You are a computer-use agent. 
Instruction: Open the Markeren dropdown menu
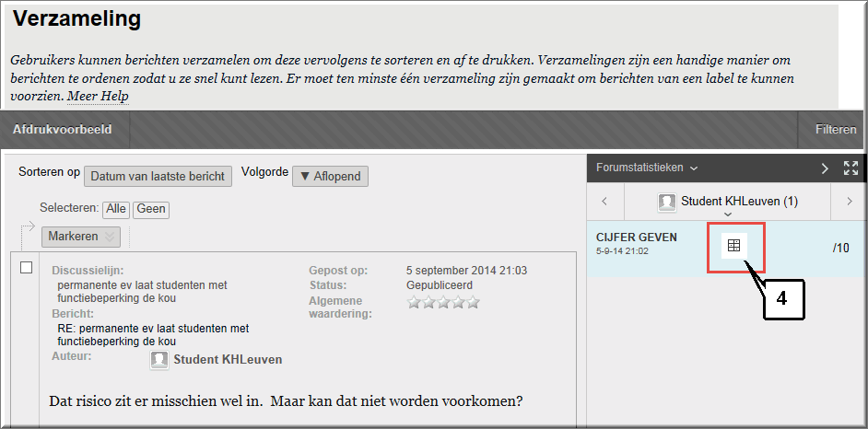point(81,237)
